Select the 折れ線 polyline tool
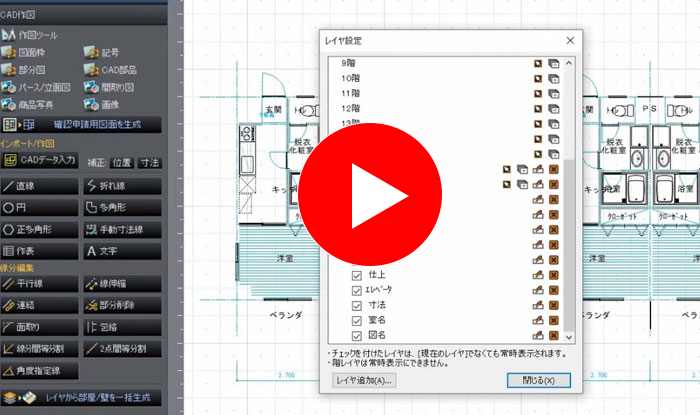The height and width of the screenshot is (415, 700). point(122,186)
